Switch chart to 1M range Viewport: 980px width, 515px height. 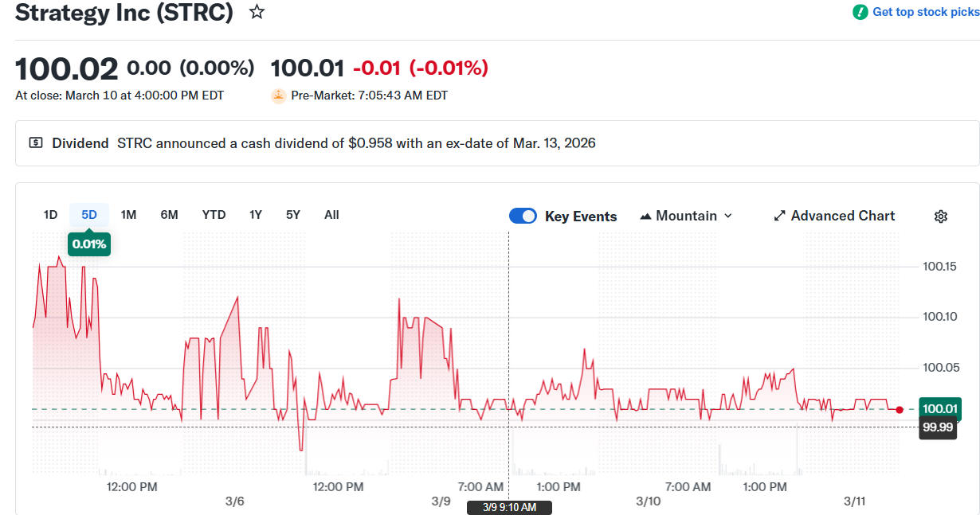click(128, 215)
